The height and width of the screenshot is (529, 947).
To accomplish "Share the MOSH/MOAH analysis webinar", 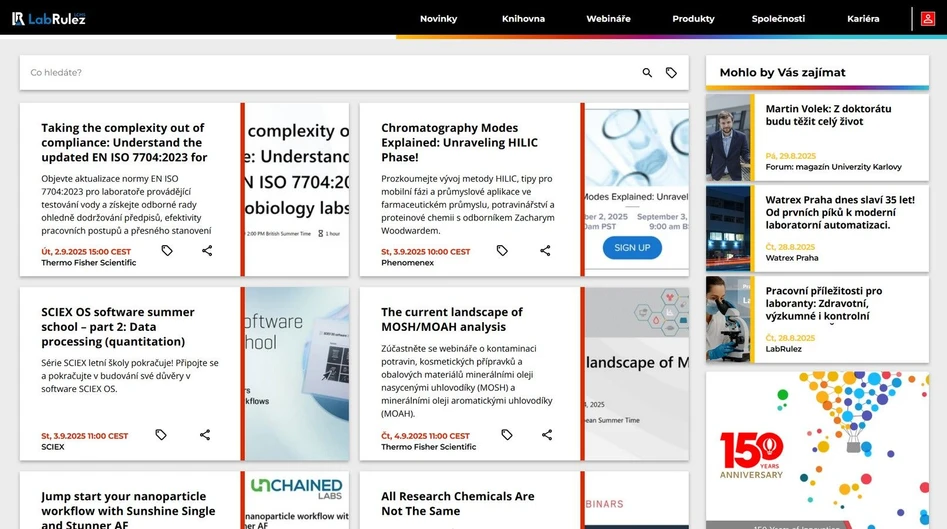I will pos(547,434).
